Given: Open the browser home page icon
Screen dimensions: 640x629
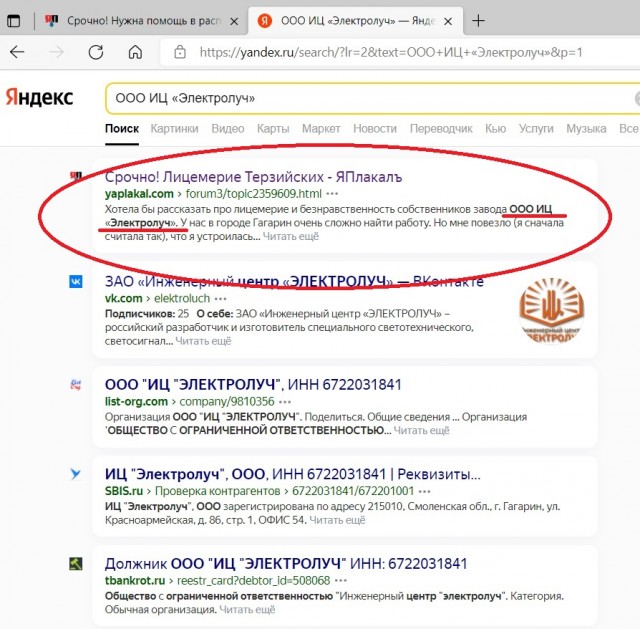Looking at the screenshot, I should click(x=136, y=52).
